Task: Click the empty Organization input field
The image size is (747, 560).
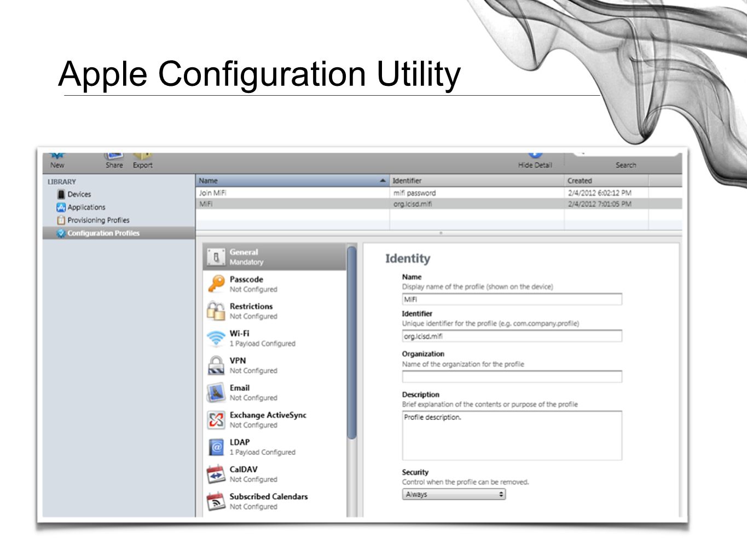Action: (x=512, y=376)
